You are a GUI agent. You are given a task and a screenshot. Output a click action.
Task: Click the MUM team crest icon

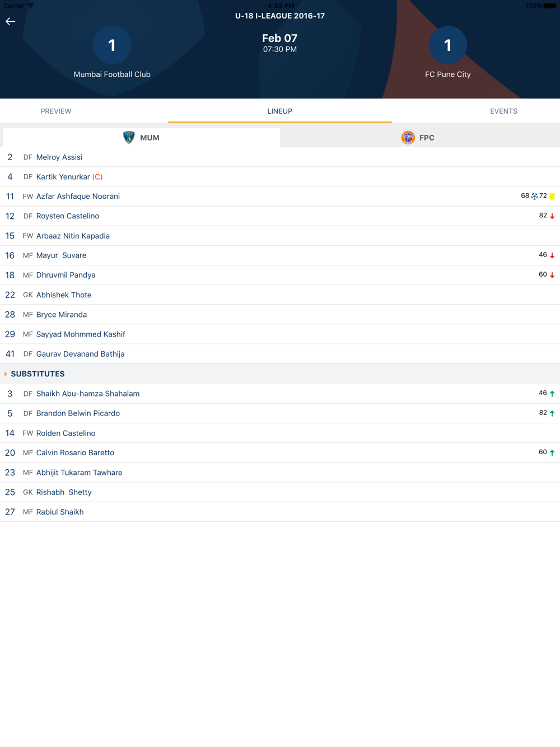tap(129, 137)
